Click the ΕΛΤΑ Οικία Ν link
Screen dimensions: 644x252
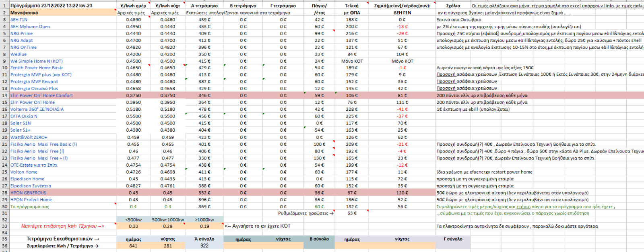(24, 116)
